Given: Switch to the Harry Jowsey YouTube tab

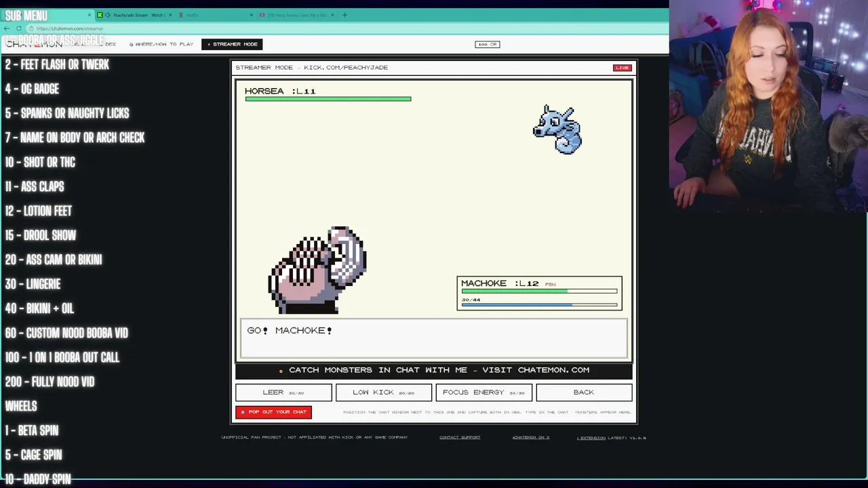Looking at the screenshot, I should coord(297,15).
